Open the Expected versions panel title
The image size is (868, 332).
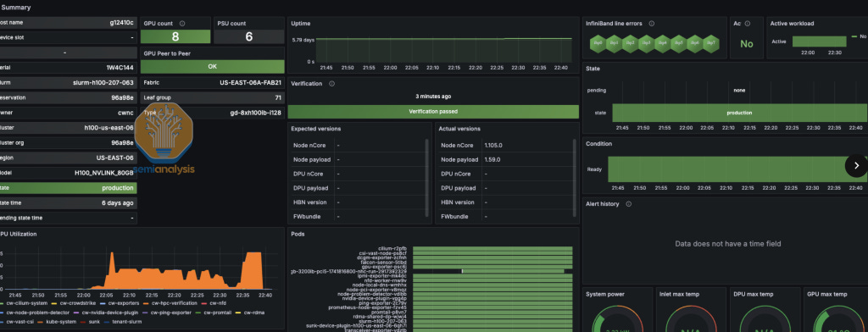click(316, 129)
